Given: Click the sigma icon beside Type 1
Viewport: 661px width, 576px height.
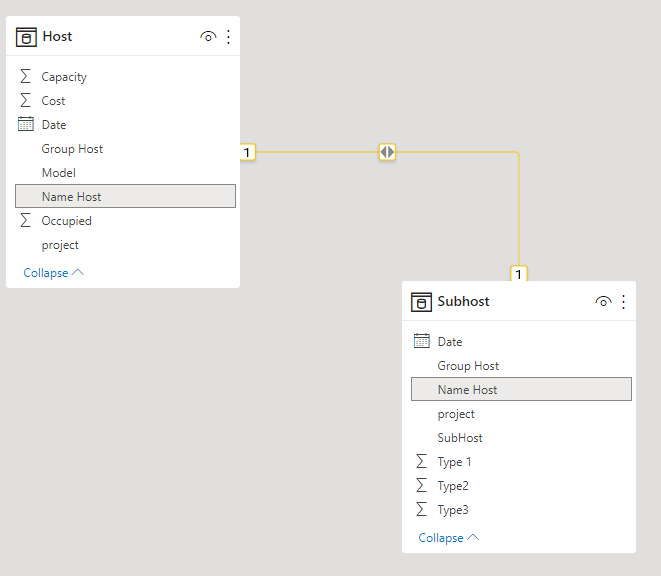Looking at the screenshot, I should [421, 461].
